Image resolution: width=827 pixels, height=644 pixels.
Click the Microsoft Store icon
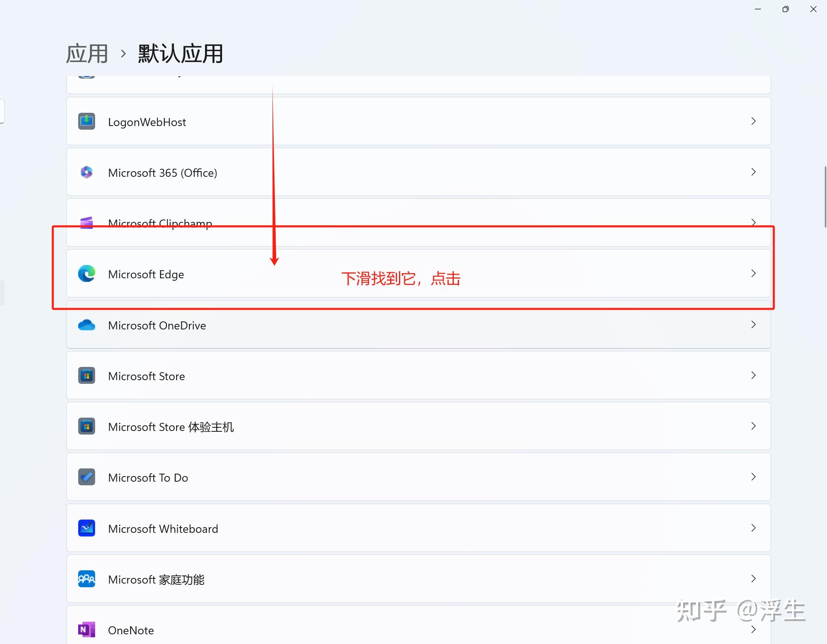click(x=87, y=375)
